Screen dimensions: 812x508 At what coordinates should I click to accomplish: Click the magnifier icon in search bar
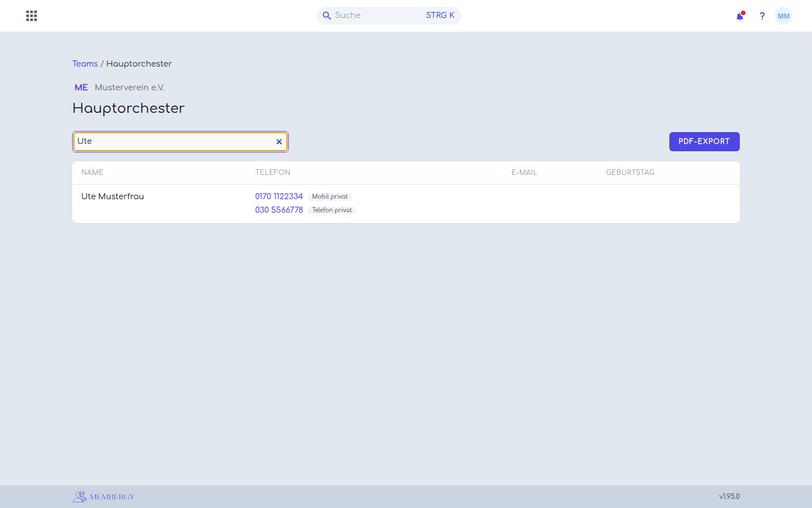click(x=326, y=16)
